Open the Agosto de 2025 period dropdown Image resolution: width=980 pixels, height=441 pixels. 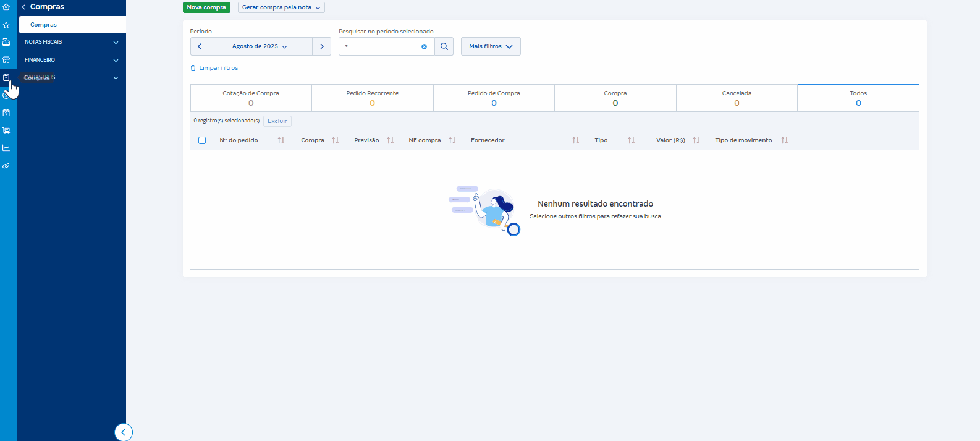tap(260, 46)
